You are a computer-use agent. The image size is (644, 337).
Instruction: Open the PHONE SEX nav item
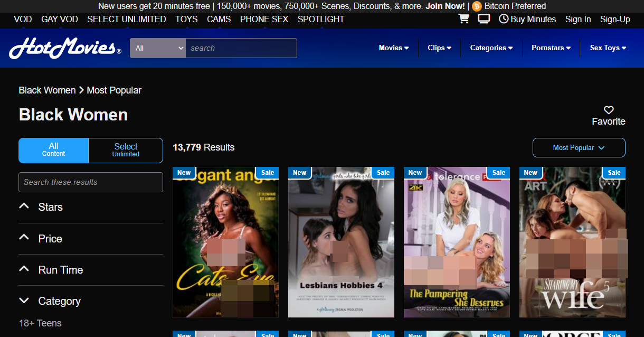[x=264, y=19]
